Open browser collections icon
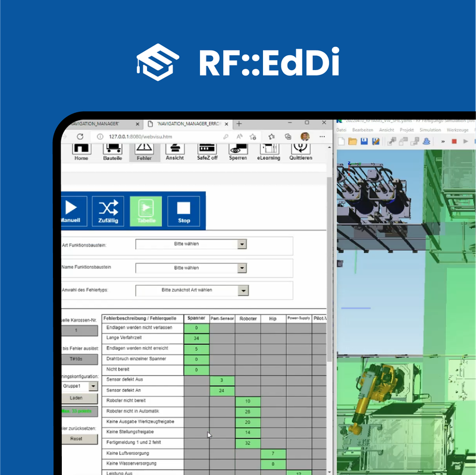This screenshot has height=475, width=476. coord(288,137)
